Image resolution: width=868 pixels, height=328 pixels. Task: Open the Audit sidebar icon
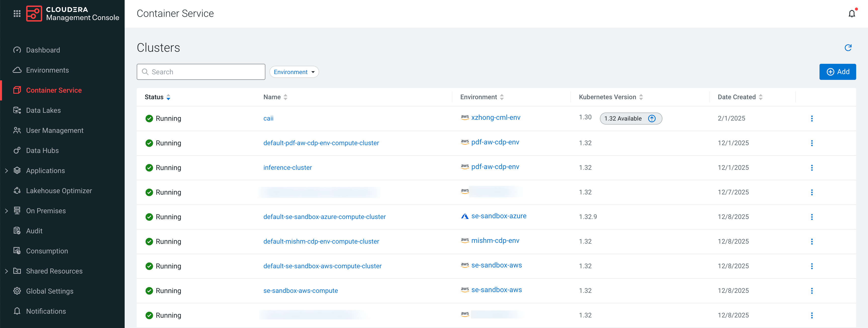17,230
